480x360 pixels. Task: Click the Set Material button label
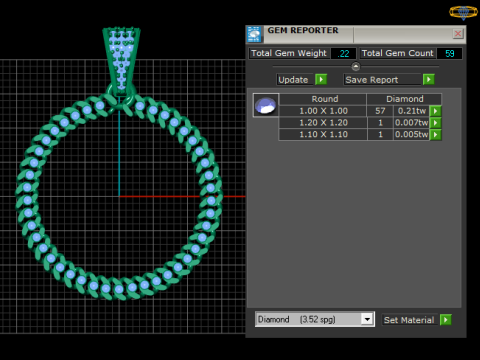[409, 320]
